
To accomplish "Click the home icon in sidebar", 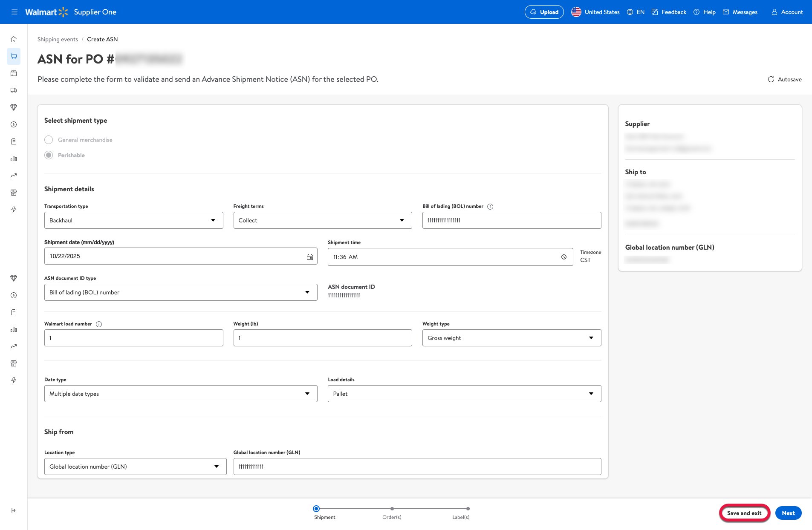I will click(x=14, y=39).
